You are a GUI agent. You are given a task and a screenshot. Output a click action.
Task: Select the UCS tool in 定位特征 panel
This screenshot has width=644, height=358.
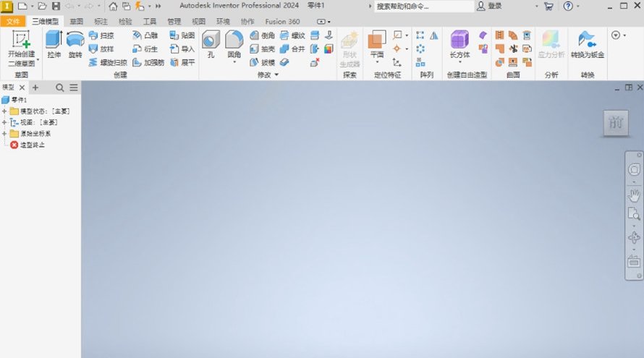coord(397,62)
